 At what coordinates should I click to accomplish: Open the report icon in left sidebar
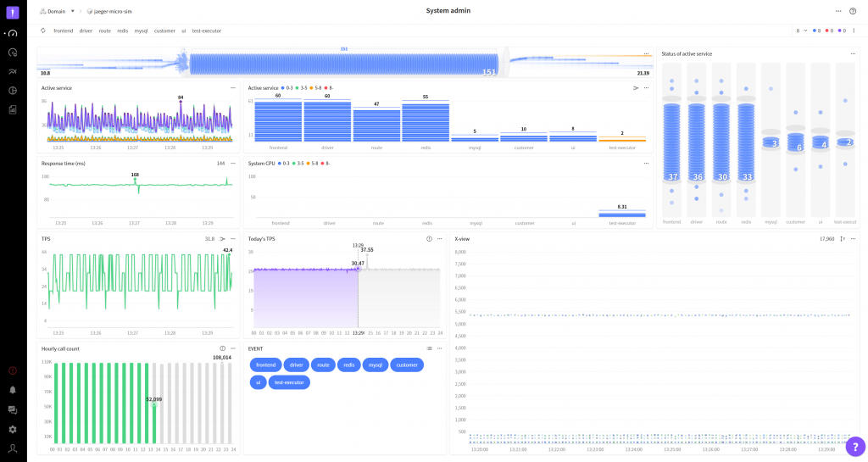tap(13, 109)
